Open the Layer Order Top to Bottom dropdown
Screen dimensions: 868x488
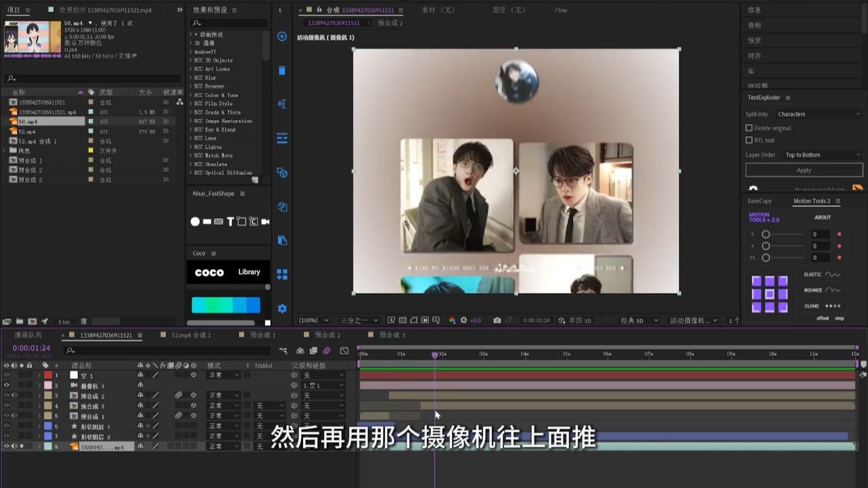(823, 155)
